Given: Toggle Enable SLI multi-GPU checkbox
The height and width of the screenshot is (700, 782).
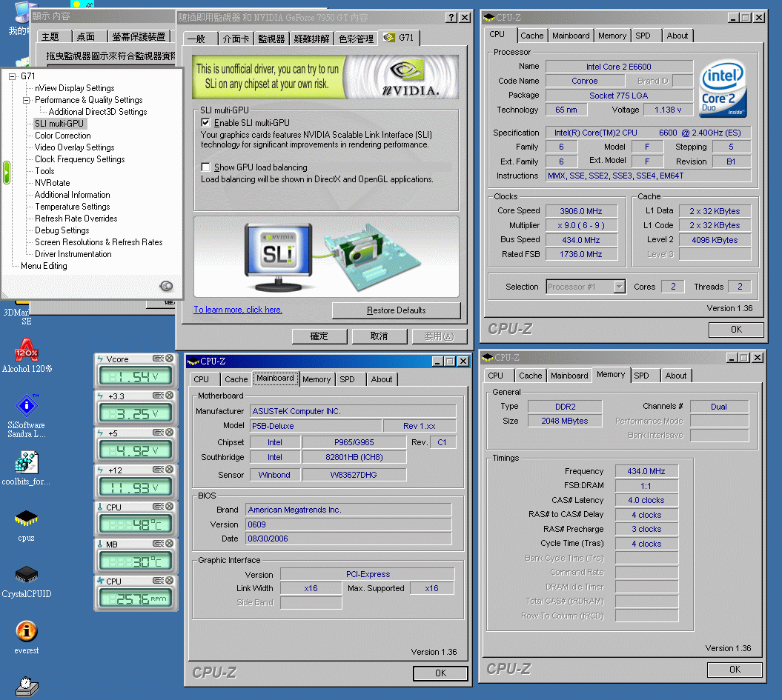Looking at the screenshot, I should (x=205, y=122).
